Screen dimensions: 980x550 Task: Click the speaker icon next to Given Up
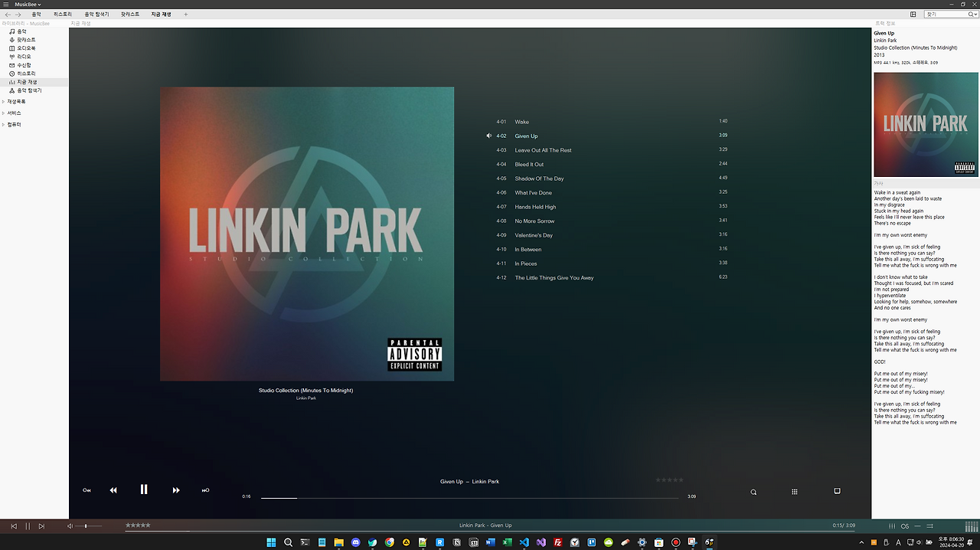489,136
